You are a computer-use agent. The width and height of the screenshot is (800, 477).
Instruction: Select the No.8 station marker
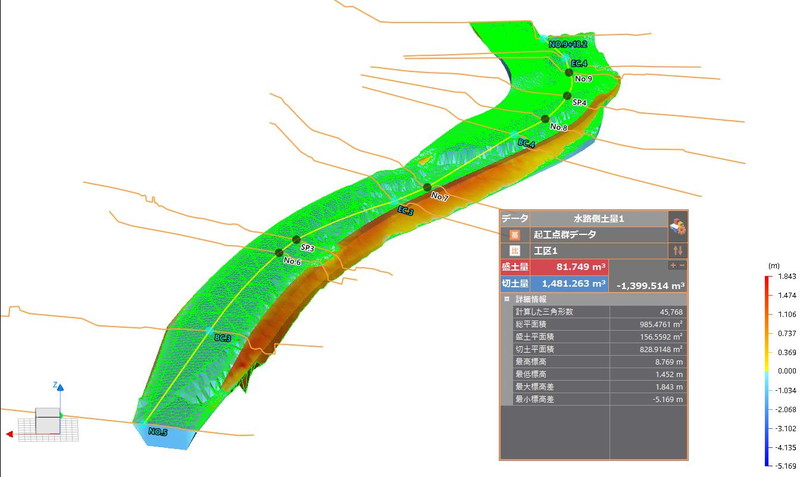[545, 119]
